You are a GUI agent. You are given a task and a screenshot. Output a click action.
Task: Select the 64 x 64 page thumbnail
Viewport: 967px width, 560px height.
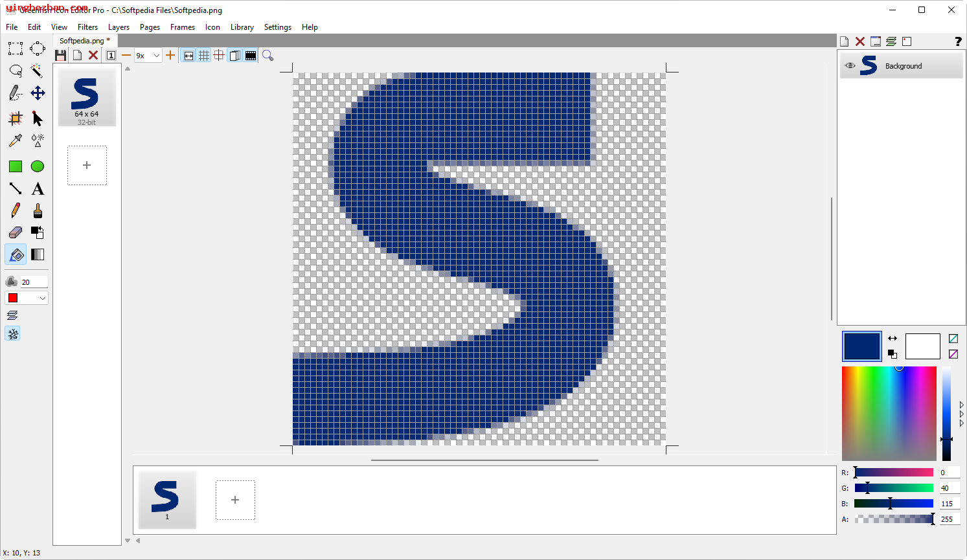click(x=87, y=98)
